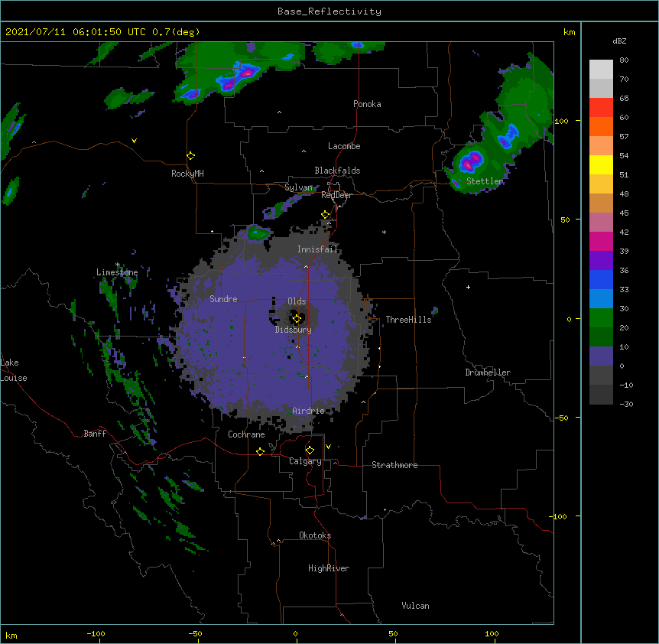Click the Lake Louise label
Viewport: 659px width, 644px height.
point(14,370)
